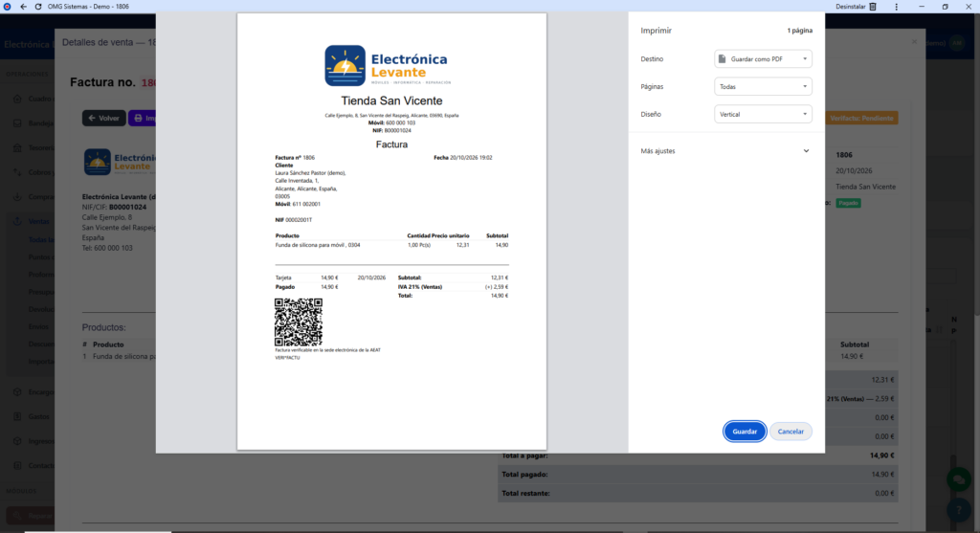Click 'Tienda San Vicente' value in details panel
This screenshot has width=980, height=533.
tap(865, 187)
